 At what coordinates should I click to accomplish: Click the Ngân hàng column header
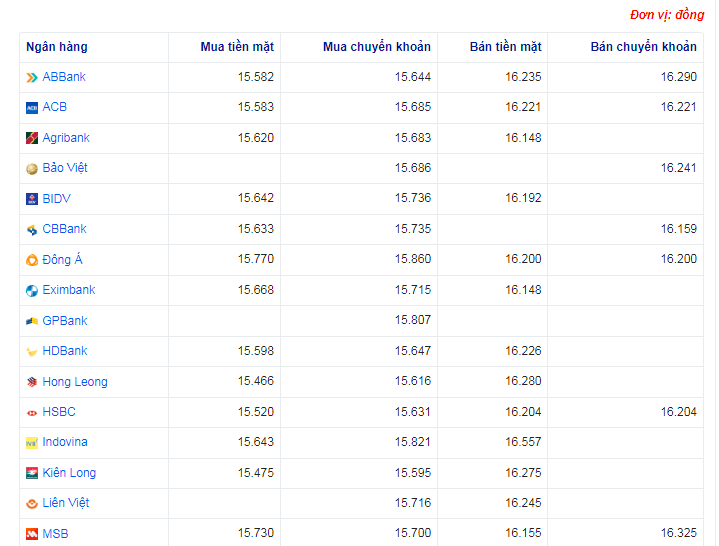57,47
